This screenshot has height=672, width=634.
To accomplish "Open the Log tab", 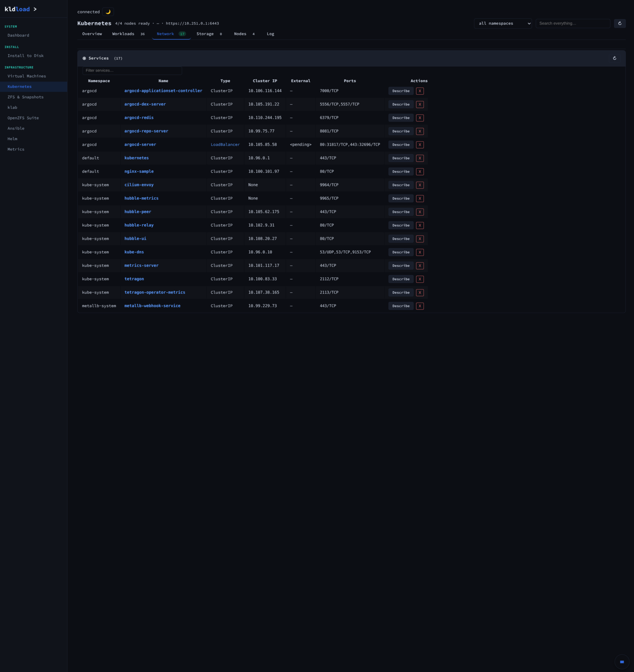I will tap(270, 34).
